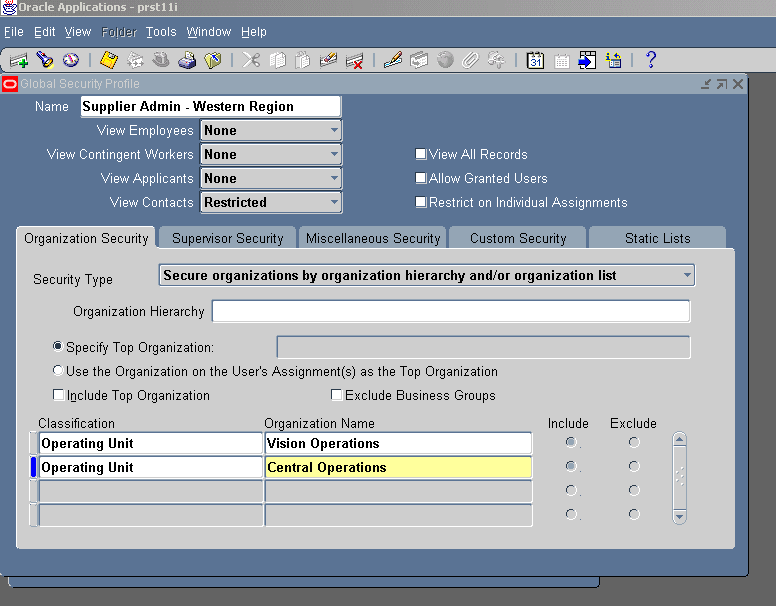Switch to the Supervisor Security tab
This screenshot has width=776, height=606.
click(228, 238)
